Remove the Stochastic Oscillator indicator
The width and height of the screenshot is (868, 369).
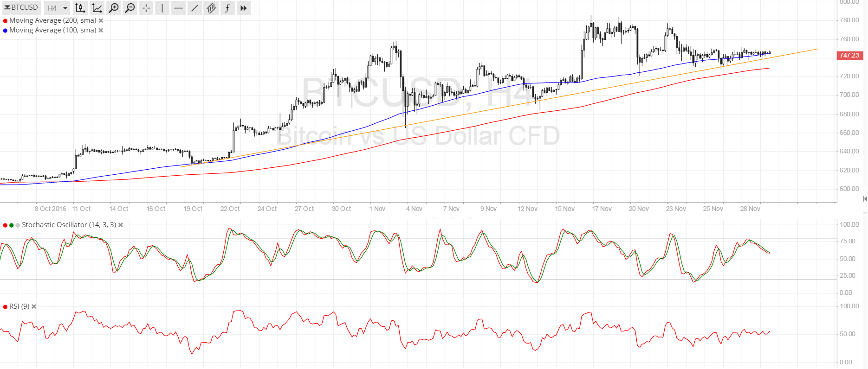pyautogui.click(x=121, y=225)
